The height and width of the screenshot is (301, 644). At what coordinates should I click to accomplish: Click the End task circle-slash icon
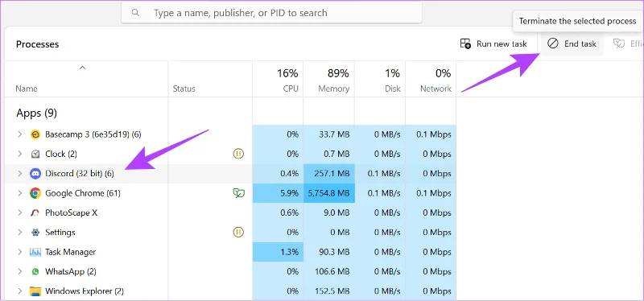point(553,43)
